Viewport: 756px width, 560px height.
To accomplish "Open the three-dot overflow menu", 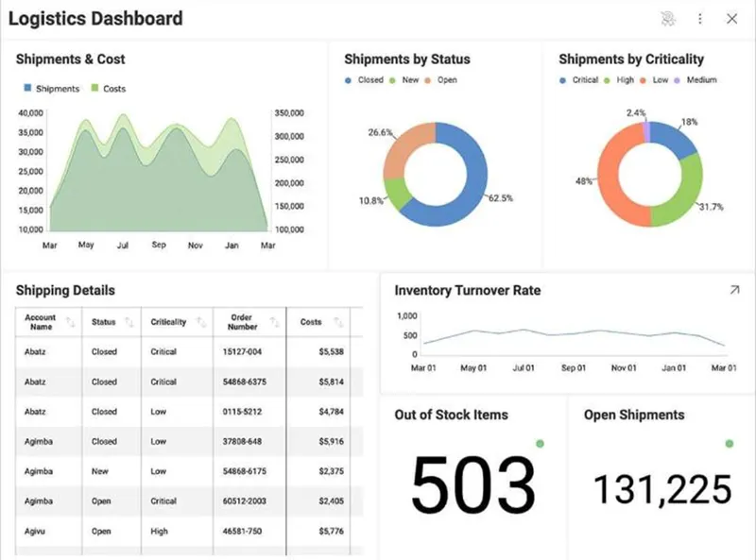I will pos(699,19).
